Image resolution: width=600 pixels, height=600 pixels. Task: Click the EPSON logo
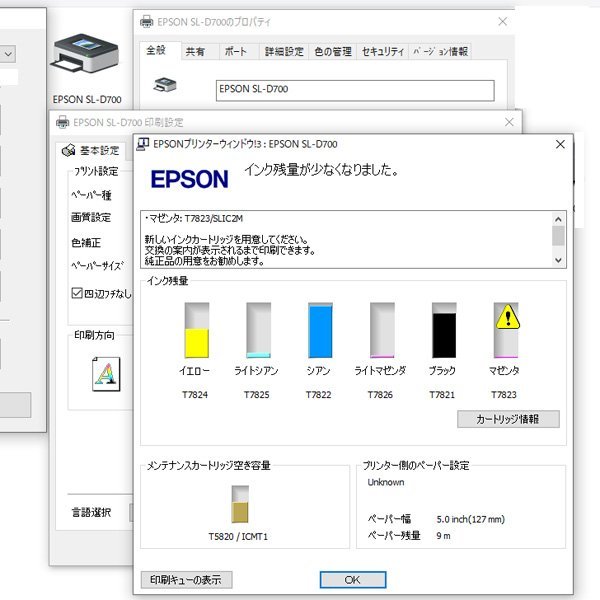[189, 179]
